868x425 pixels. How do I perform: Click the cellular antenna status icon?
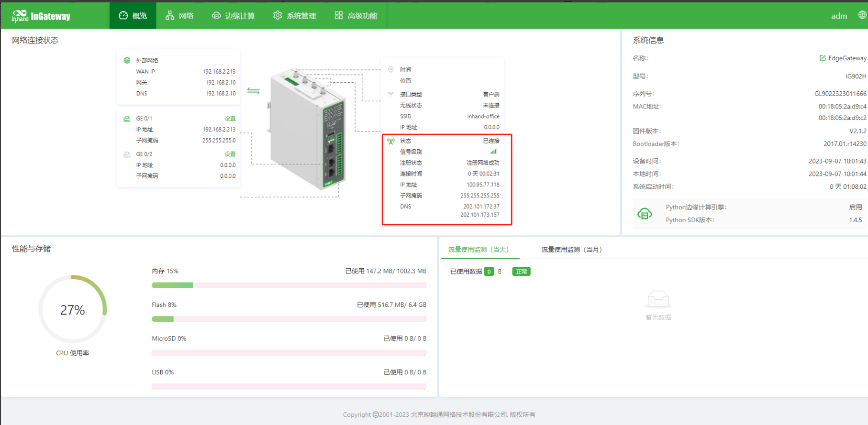pyautogui.click(x=391, y=141)
